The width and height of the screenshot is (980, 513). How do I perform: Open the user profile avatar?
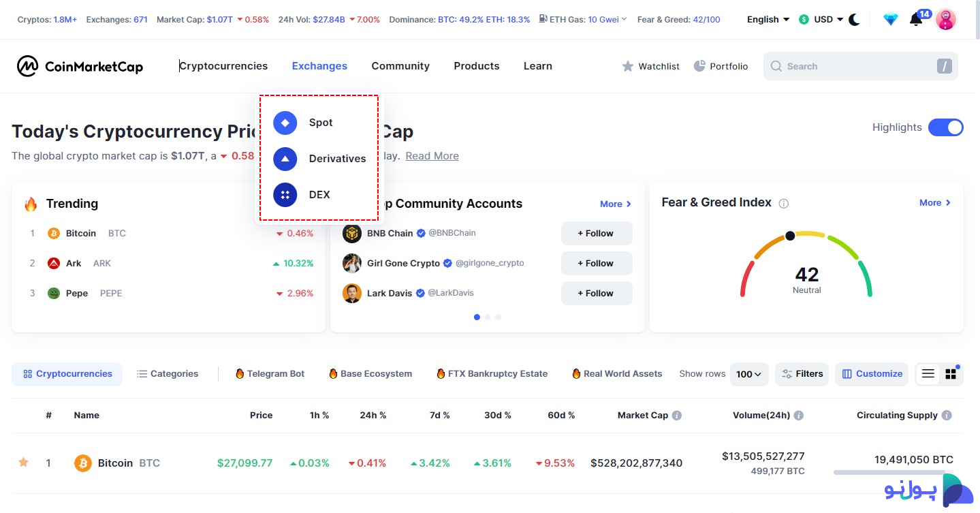[946, 20]
